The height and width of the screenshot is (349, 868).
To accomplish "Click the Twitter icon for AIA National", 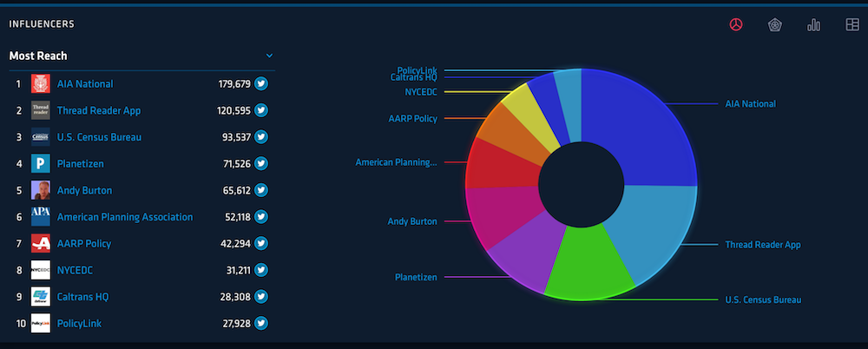I will coord(261,83).
